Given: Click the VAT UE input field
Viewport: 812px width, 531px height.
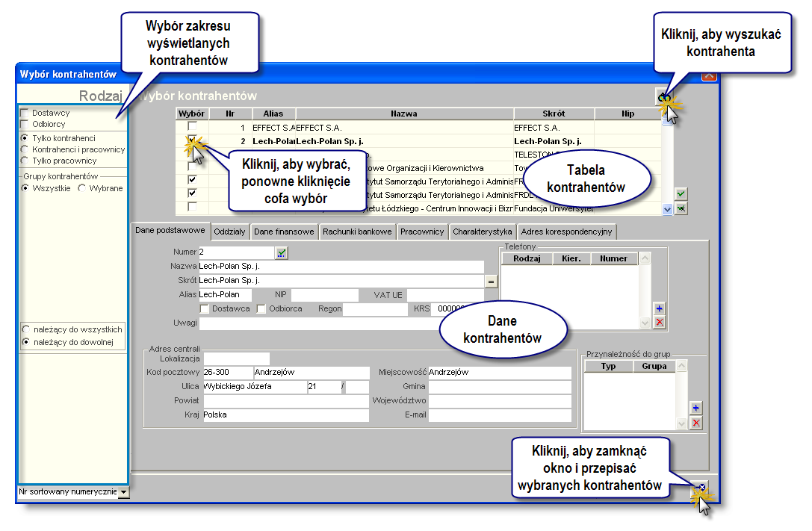Looking at the screenshot, I should click(x=445, y=295).
